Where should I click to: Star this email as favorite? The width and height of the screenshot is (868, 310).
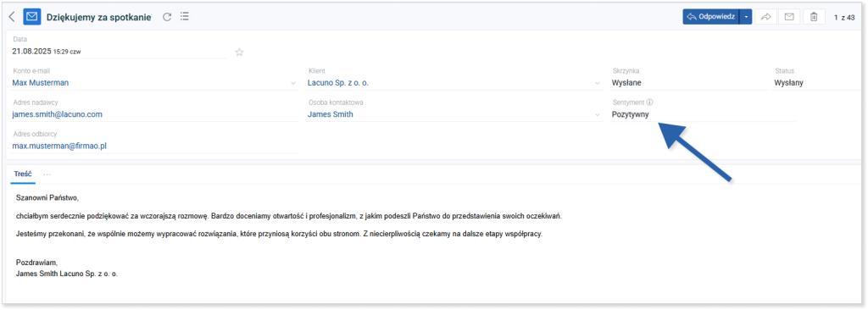pyautogui.click(x=239, y=52)
